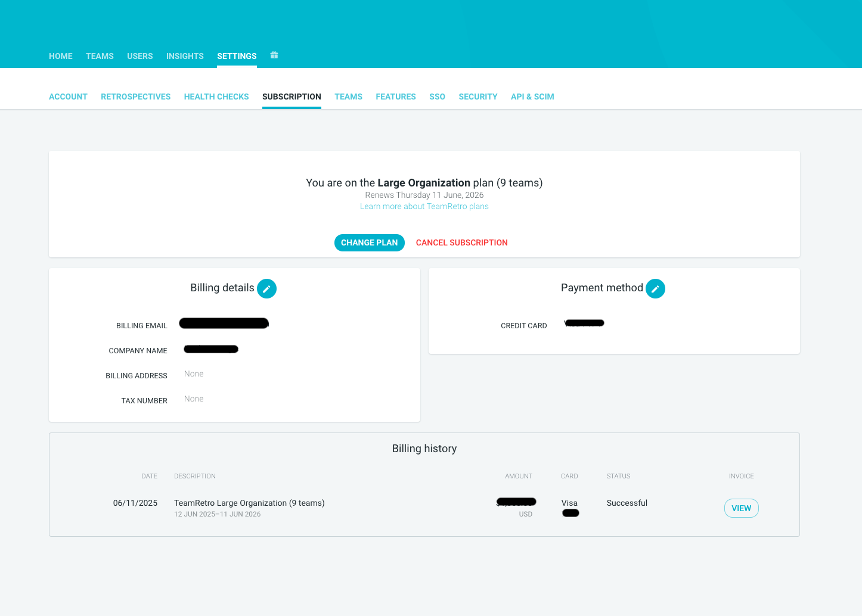Screen dimensions: 862x616
Task: Click the 'DESCRIPTION' column header
Action: (195, 476)
